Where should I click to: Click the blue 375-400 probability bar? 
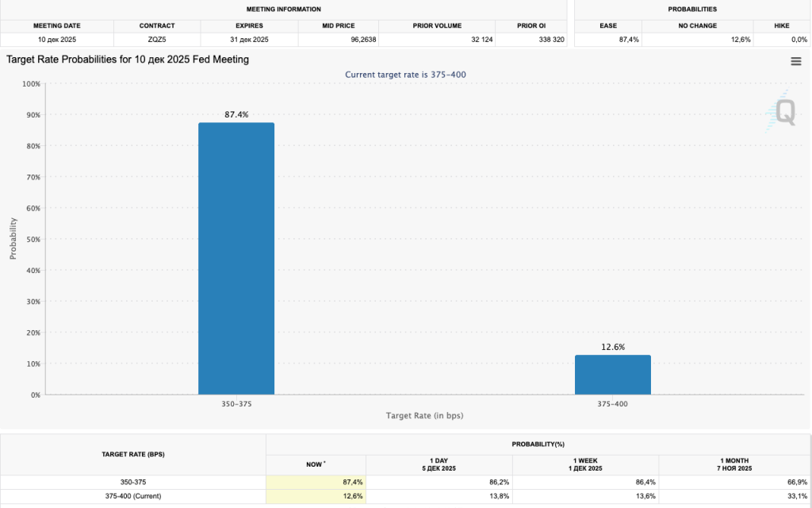tap(612, 375)
